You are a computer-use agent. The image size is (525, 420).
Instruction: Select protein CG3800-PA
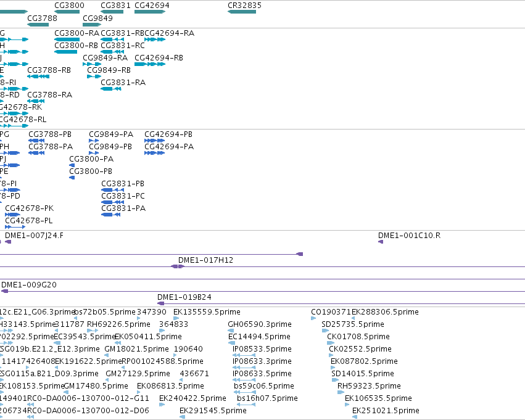point(72,165)
